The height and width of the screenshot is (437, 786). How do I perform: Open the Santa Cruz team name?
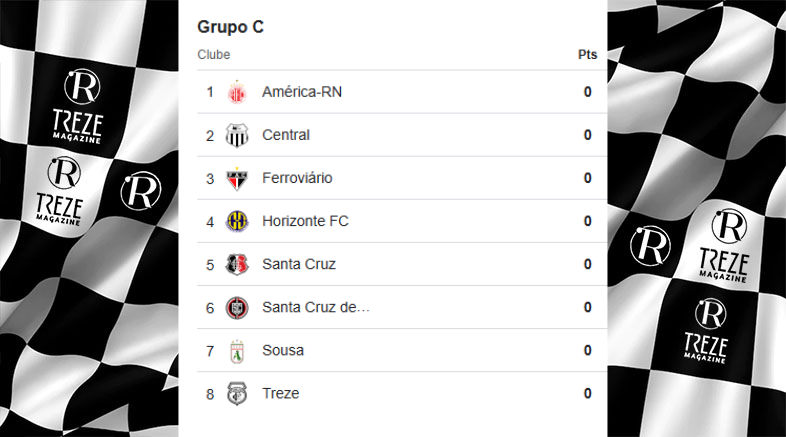[299, 264]
